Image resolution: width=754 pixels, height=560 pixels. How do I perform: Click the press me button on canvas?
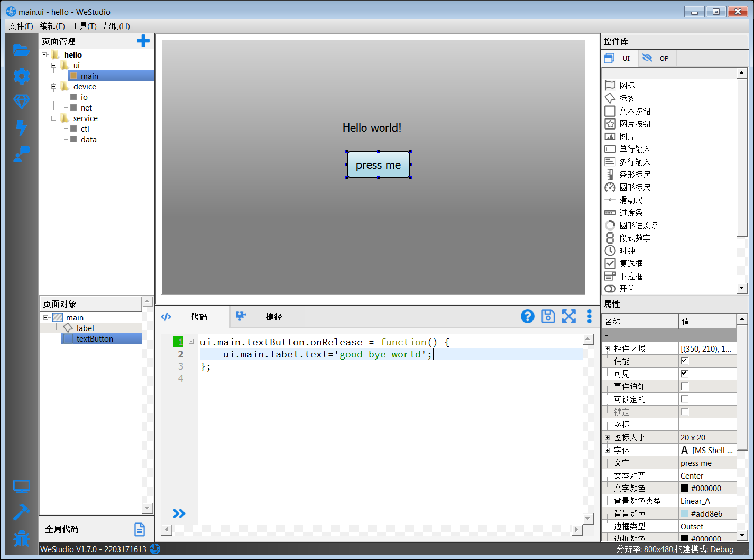tap(379, 165)
